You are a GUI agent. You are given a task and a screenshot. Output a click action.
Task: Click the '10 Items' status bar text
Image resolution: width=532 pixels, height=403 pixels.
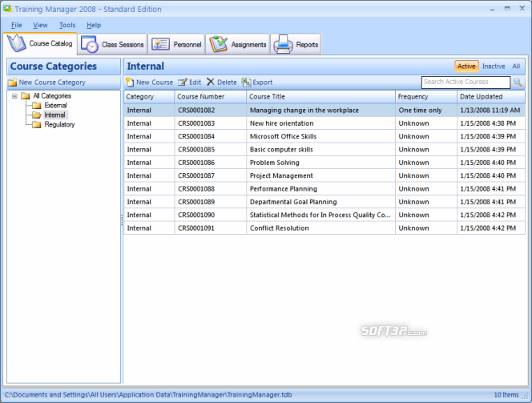(x=506, y=395)
